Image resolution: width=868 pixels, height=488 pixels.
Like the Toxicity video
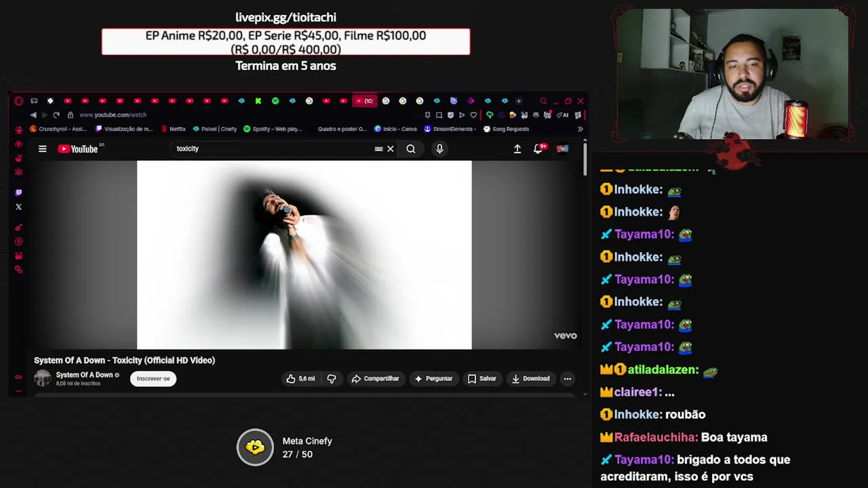300,378
